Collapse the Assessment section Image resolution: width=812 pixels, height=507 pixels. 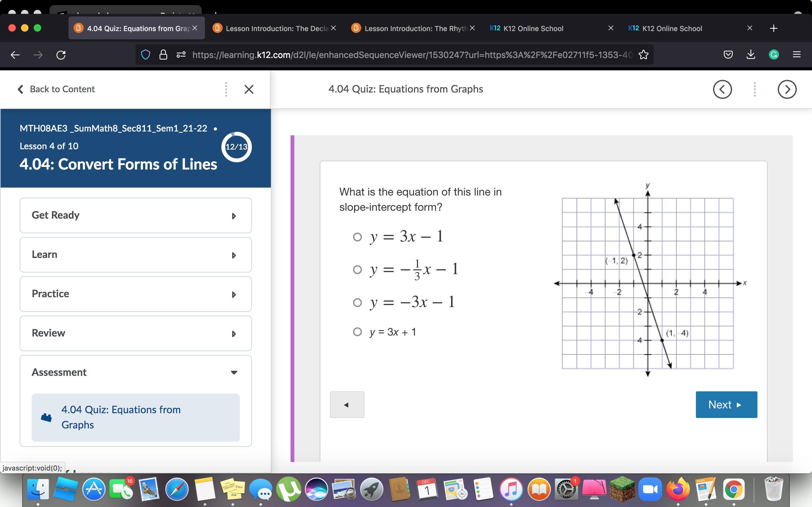point(135,372)
